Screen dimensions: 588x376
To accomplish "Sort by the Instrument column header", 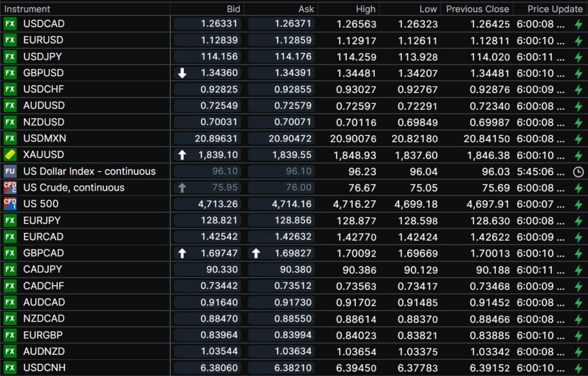I will coord(28,9).
